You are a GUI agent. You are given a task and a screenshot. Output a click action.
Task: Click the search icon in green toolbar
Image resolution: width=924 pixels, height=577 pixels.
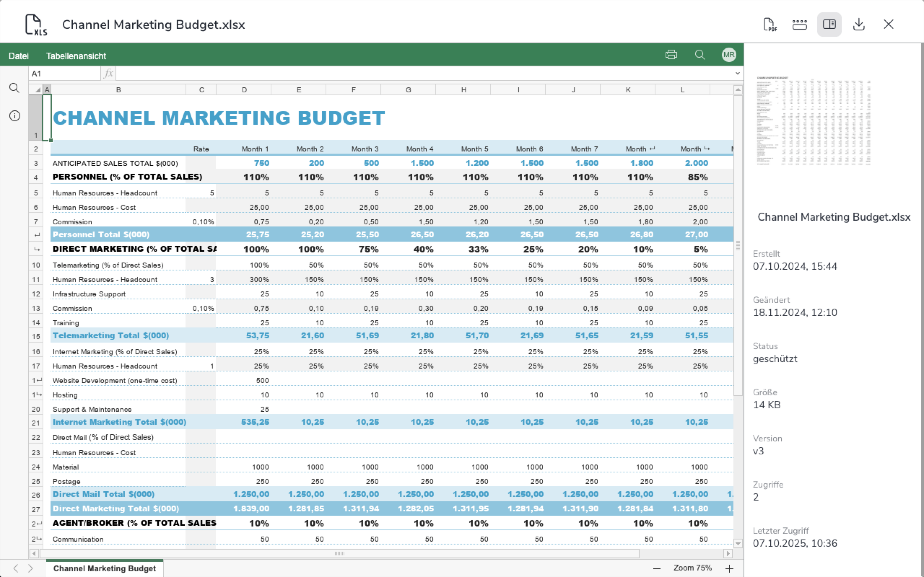699,54
